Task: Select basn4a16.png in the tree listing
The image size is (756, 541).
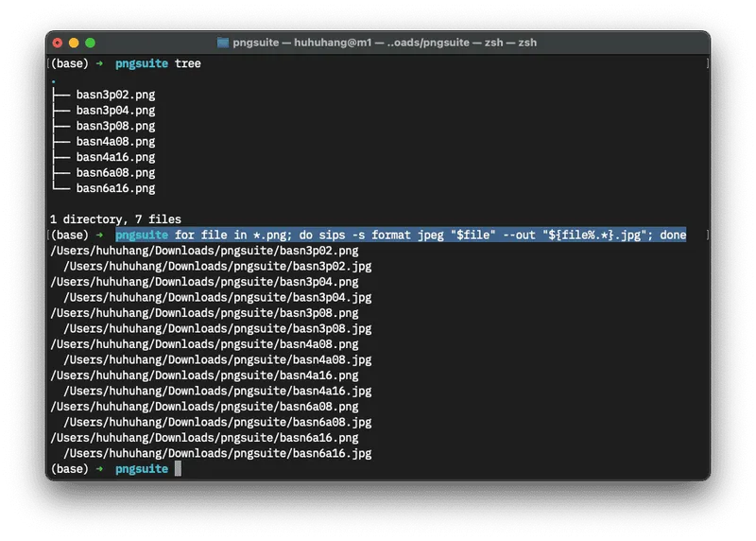Action: 115,157
